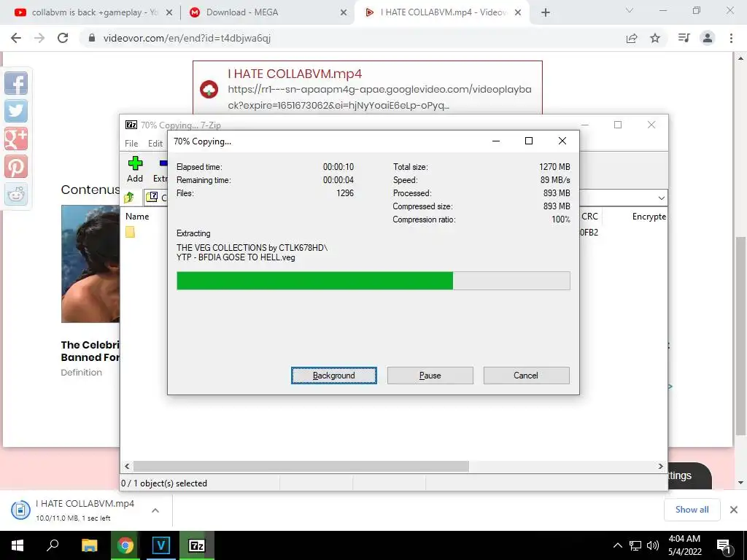Screen dimensions: 747x560
Task: Switch to Chrome in the taskbar
Action: [x=125, y=545]
